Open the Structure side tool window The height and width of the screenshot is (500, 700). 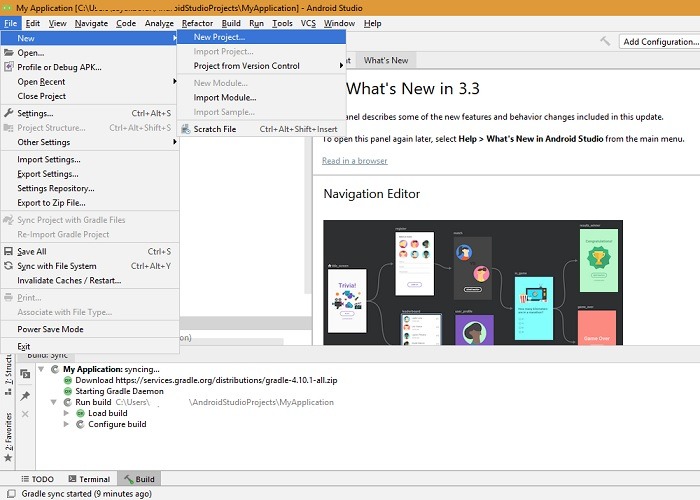[x=8, y=374]
